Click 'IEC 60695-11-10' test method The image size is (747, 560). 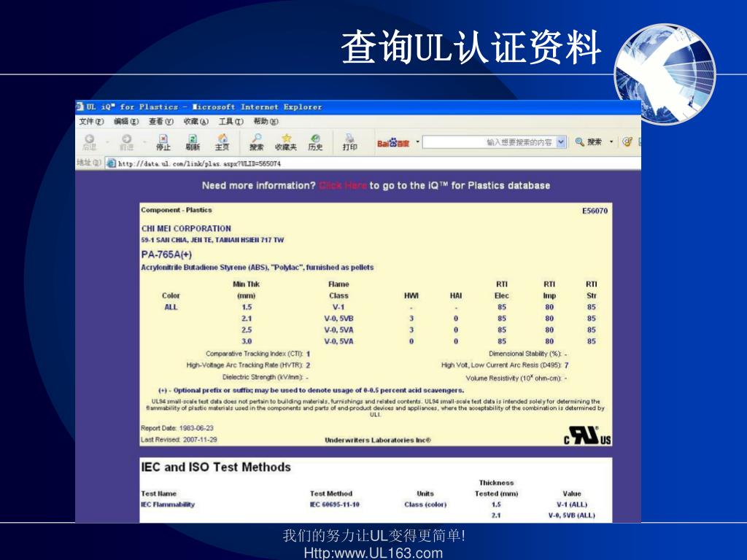[x=335, y=505]
